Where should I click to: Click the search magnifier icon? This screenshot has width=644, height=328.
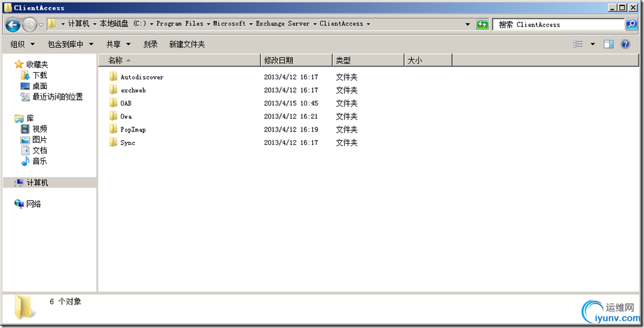631,24
